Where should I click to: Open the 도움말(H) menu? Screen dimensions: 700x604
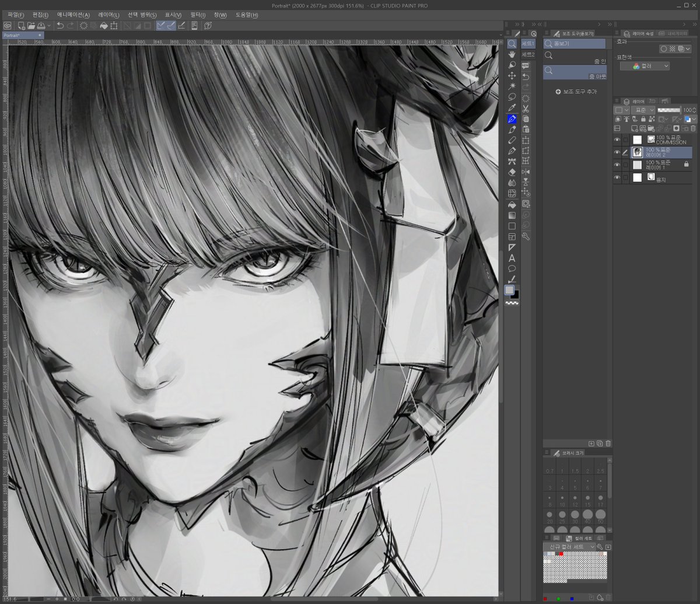(x=247, y=15)
